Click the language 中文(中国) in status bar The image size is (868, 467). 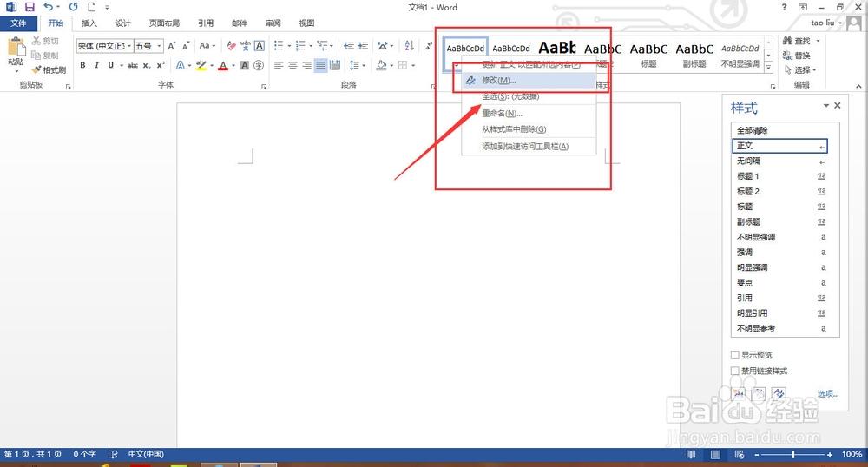(x=146, y=454)
